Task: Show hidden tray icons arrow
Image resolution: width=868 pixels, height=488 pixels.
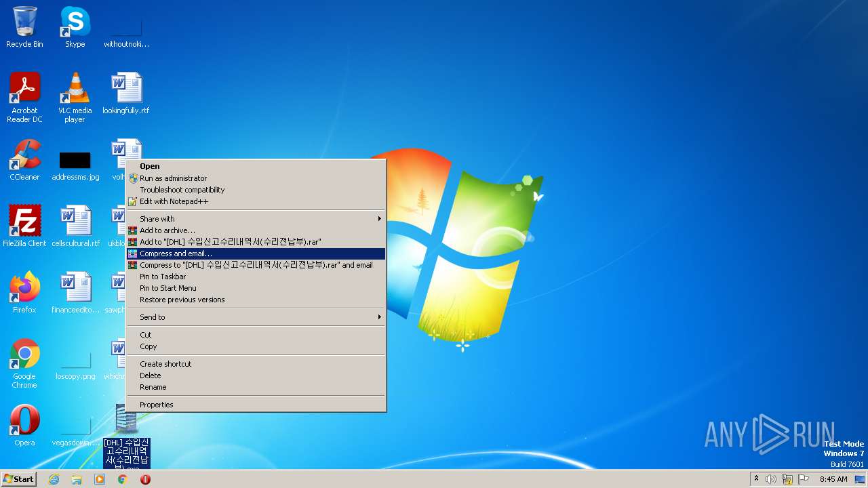Action: click(x=756, y=479)
